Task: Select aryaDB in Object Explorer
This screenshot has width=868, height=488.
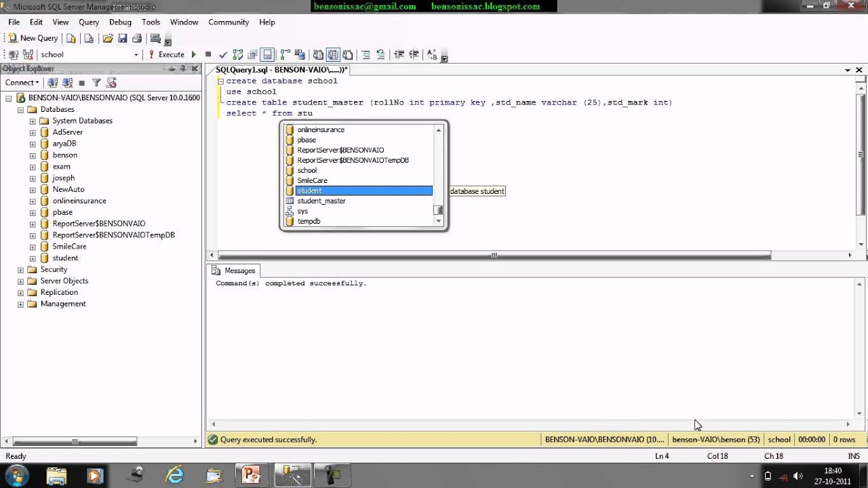Action: pyautogui.click(x=64, y=144)
